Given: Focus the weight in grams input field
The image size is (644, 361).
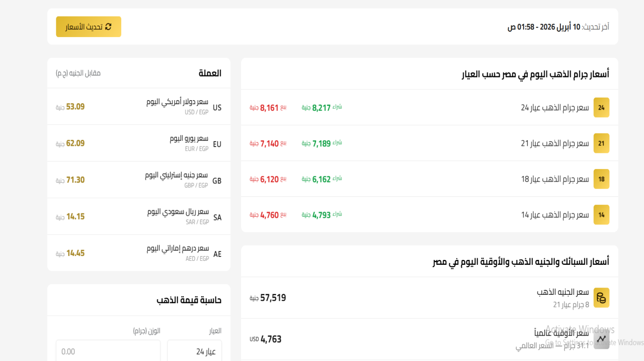Looking at the screenshot, I should (108, 351).
